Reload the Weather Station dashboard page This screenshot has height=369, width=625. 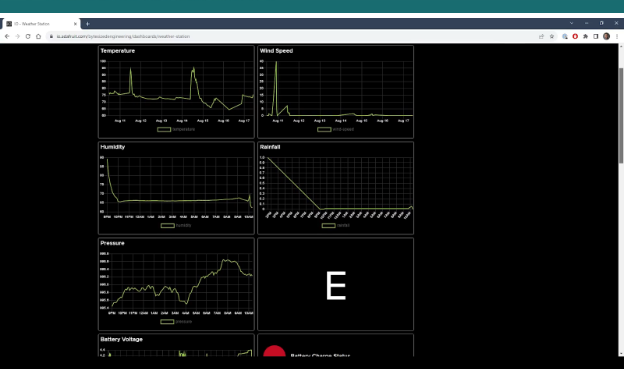pos(28,36)
